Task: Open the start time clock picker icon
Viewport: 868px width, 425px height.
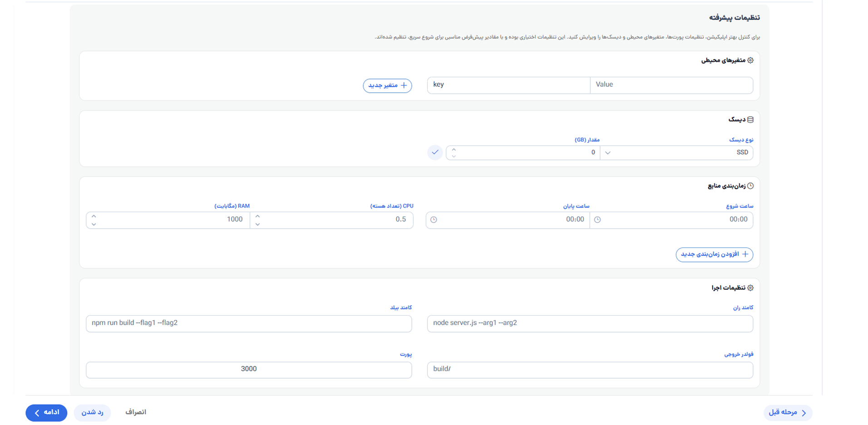Action: coord(597,220)
